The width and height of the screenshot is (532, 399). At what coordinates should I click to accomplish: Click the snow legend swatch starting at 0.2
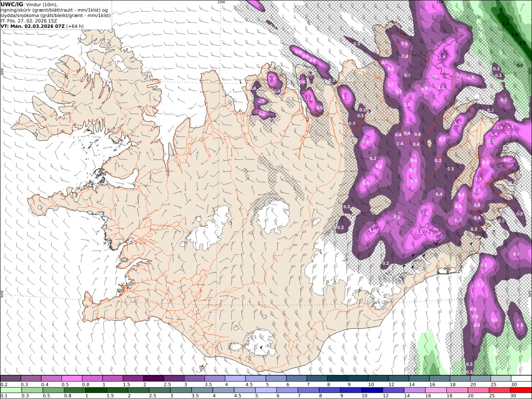coord(11,379)
